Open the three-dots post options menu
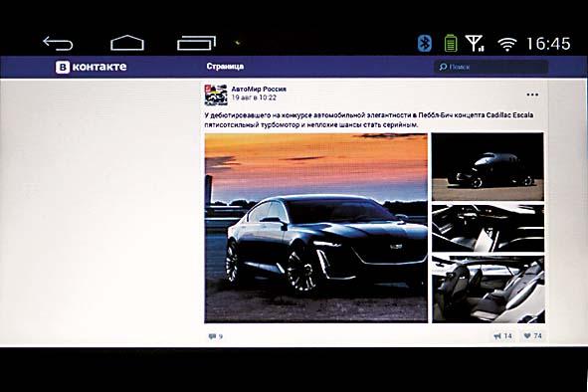Screen dimensions: 588x392 [x=532, y=95]
